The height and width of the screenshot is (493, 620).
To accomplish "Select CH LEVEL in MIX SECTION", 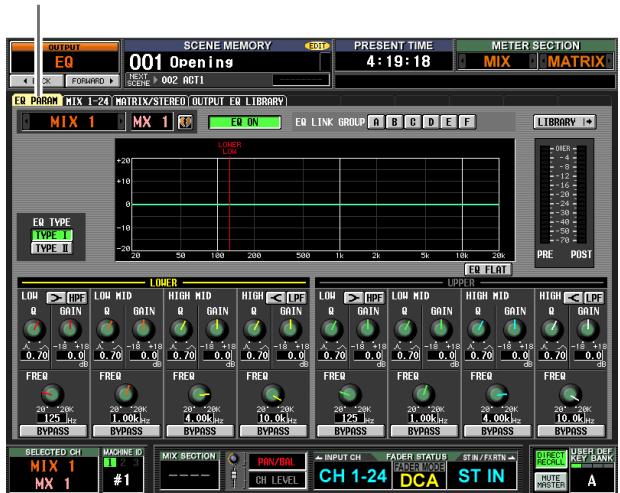I will point(276,480).
